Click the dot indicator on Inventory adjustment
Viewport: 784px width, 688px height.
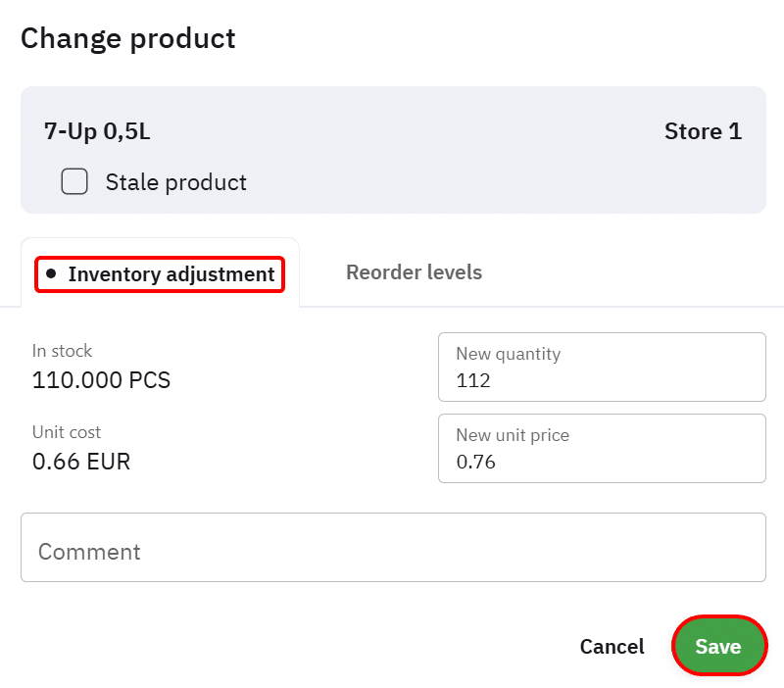click(51, 274)
